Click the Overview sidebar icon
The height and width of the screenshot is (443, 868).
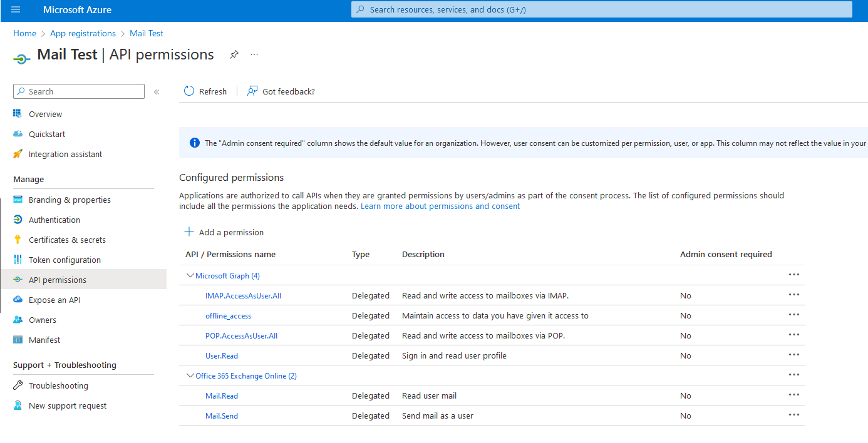tap(18, 114)
